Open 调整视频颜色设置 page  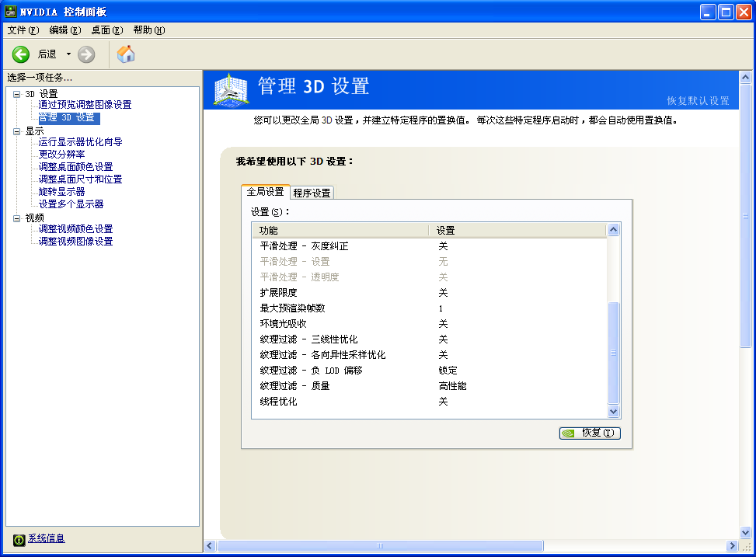tap(76, 228)
